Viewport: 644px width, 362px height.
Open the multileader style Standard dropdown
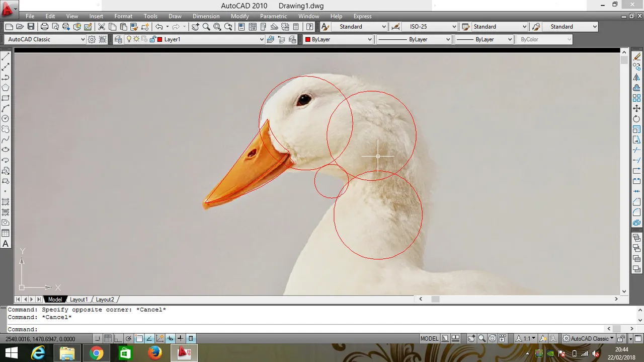tap(571, 27)
